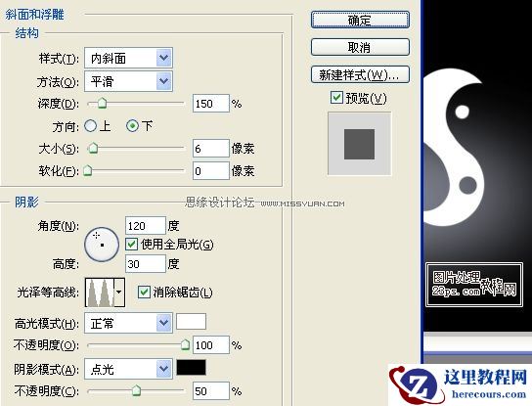Click shadow opacity field 50

210,390
